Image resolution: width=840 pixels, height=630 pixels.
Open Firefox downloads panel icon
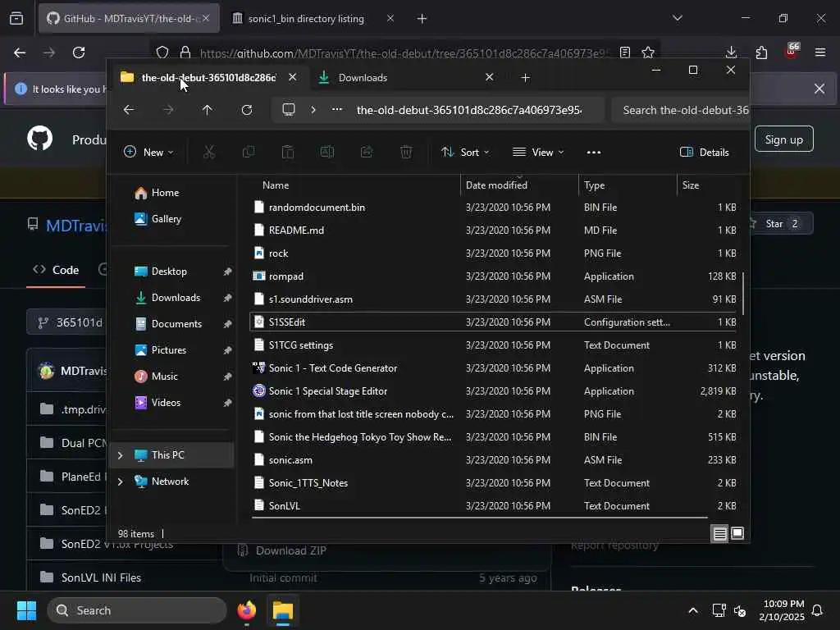731,52
